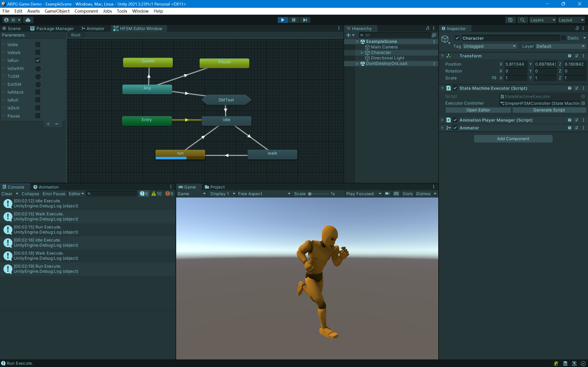This screenshot has height=367, width=588.
Task: Toggle the Static checkbox for Character
Action: [x=563, y=38]
